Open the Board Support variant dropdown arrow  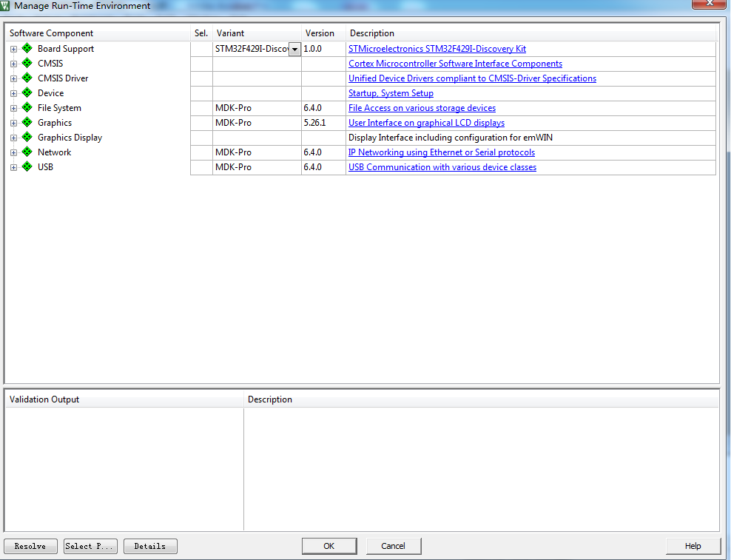(294, 49)
